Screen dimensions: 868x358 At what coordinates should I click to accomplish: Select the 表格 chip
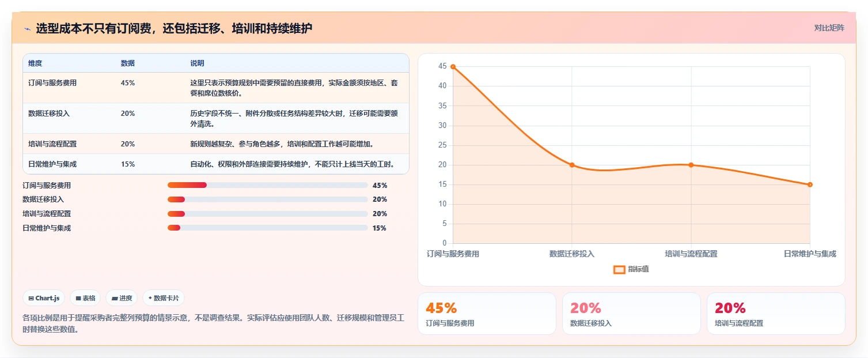coord(85,298)
